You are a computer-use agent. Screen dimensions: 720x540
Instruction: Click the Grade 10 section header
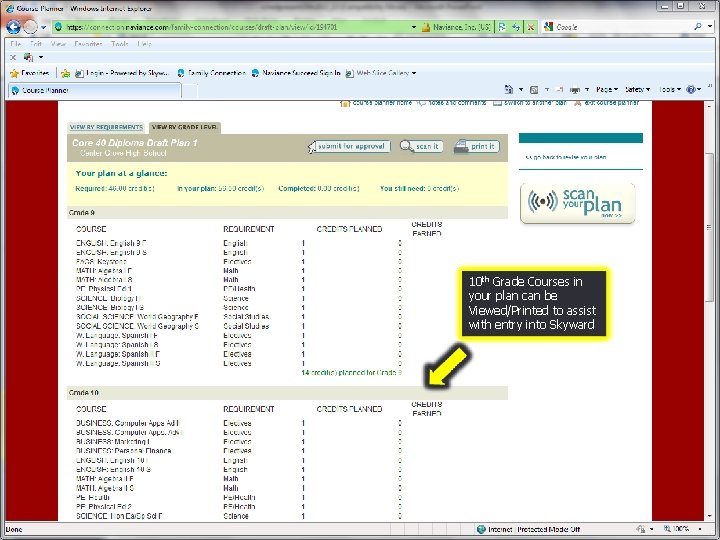click(287, 393)
